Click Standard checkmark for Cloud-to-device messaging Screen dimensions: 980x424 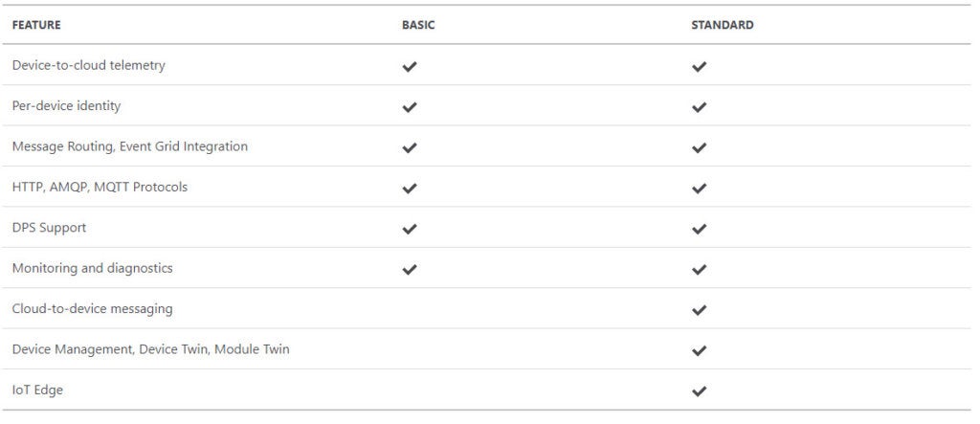699,310
